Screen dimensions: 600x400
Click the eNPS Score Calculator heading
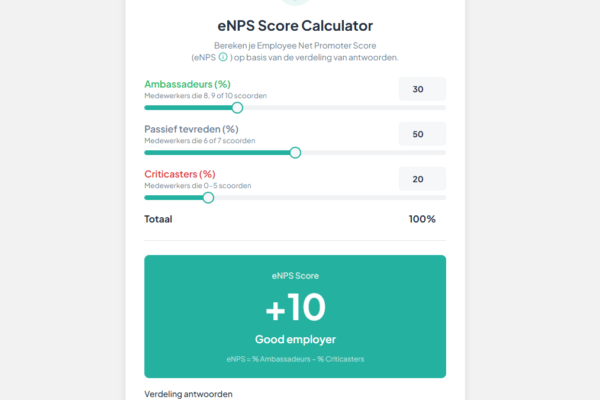point(295,25)
